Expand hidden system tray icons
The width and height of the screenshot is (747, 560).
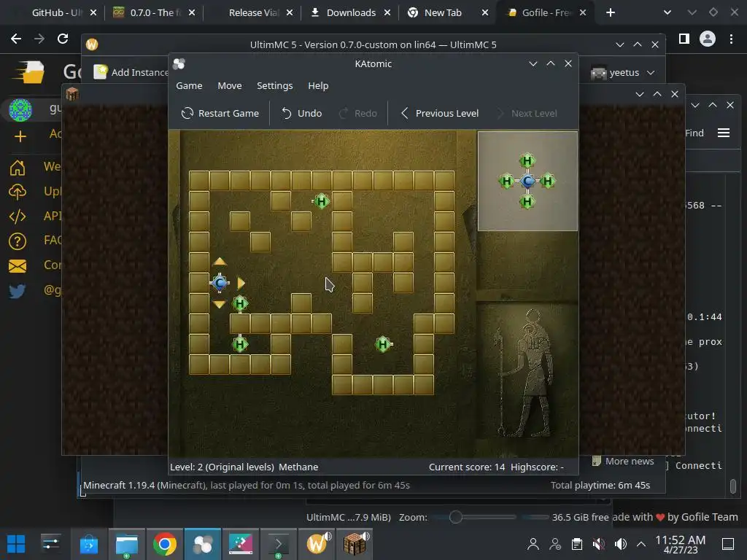pyautogui.click(x=641, y=544)
